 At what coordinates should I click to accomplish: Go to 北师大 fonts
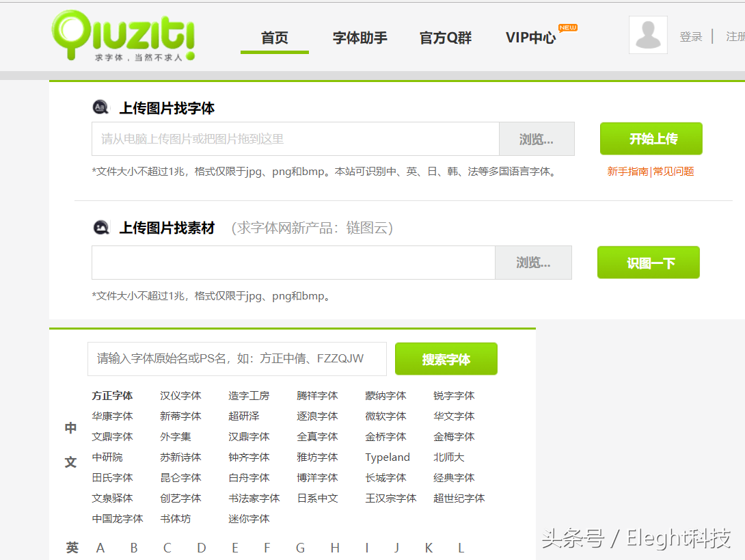(x=449, y=457)
